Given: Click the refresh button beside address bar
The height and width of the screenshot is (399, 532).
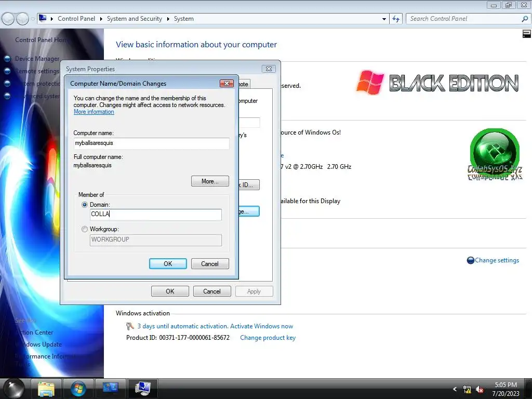Looking at the screenshot, I should 395,19.
